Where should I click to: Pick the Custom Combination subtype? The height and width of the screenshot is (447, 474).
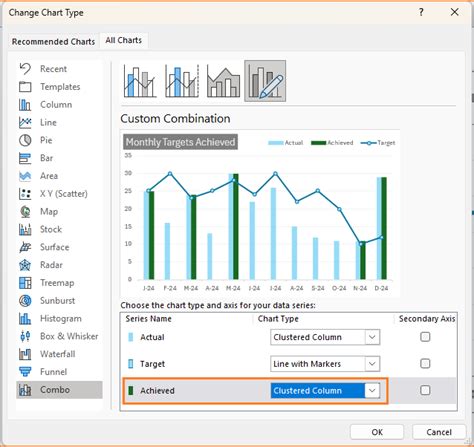point(265,81)
